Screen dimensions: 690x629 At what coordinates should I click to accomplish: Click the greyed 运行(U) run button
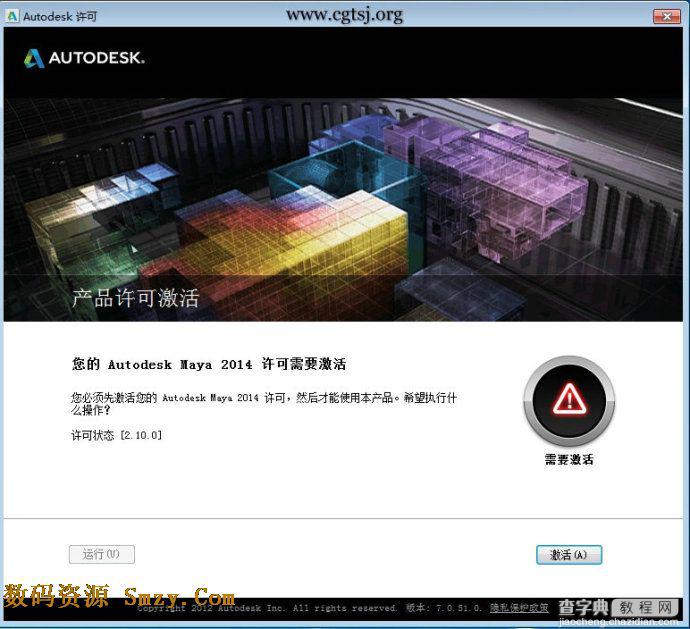click(102, 554)
